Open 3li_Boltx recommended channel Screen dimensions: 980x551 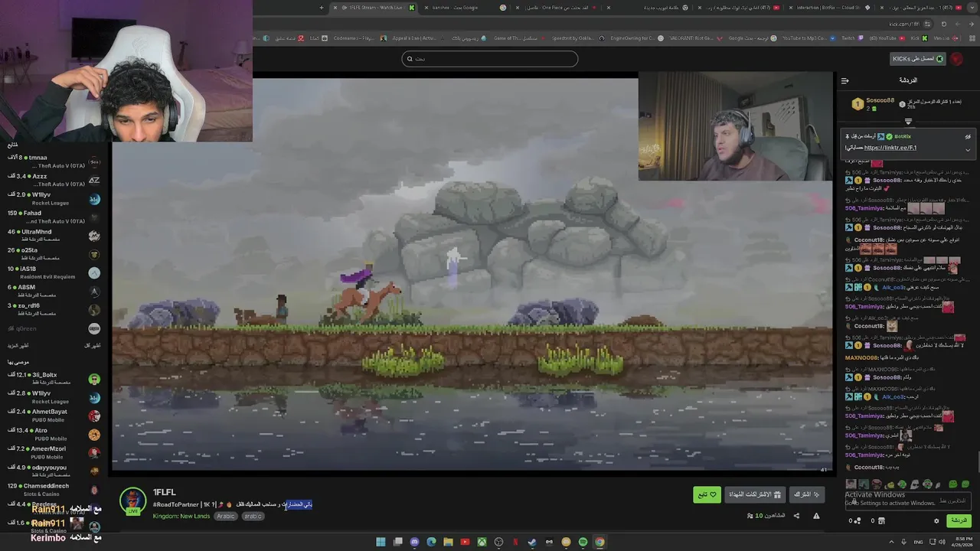54,379
